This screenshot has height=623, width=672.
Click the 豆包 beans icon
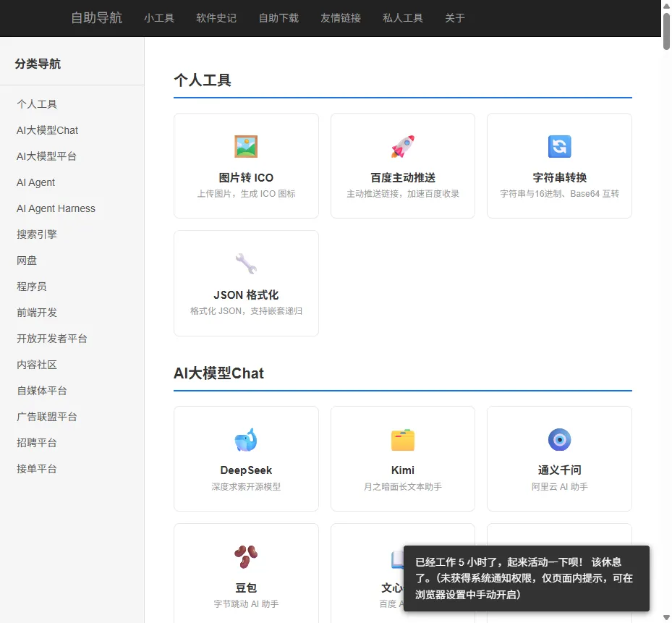point(246,556)
